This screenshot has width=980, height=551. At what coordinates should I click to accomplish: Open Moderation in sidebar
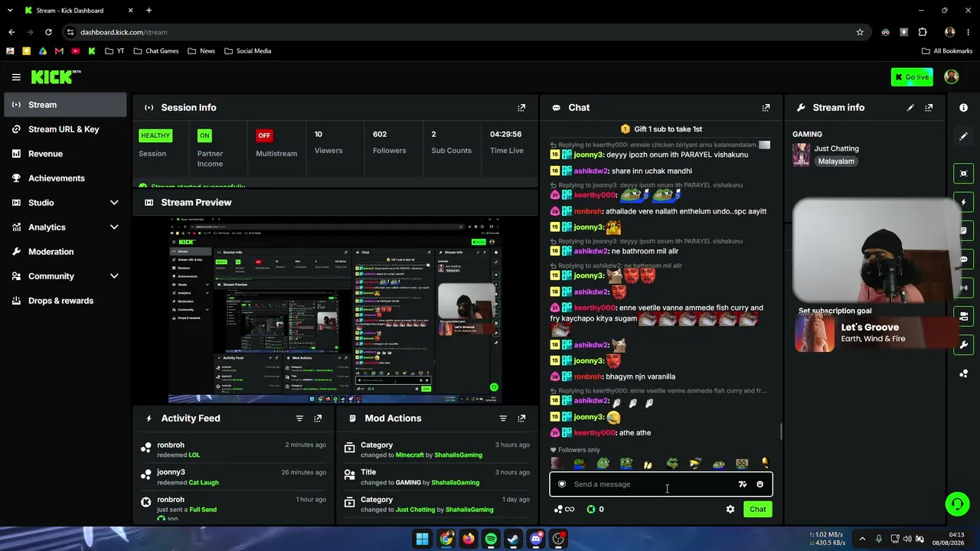coord(65,252)
